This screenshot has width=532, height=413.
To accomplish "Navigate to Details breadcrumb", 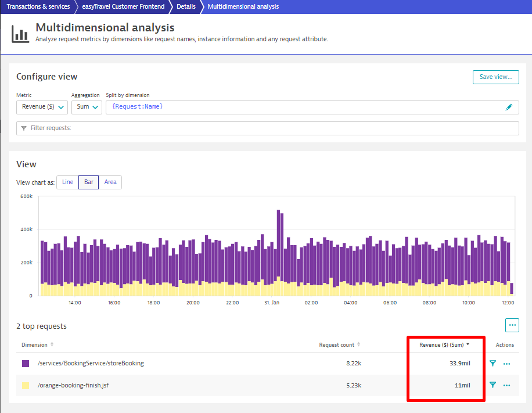I will point(186,7).
